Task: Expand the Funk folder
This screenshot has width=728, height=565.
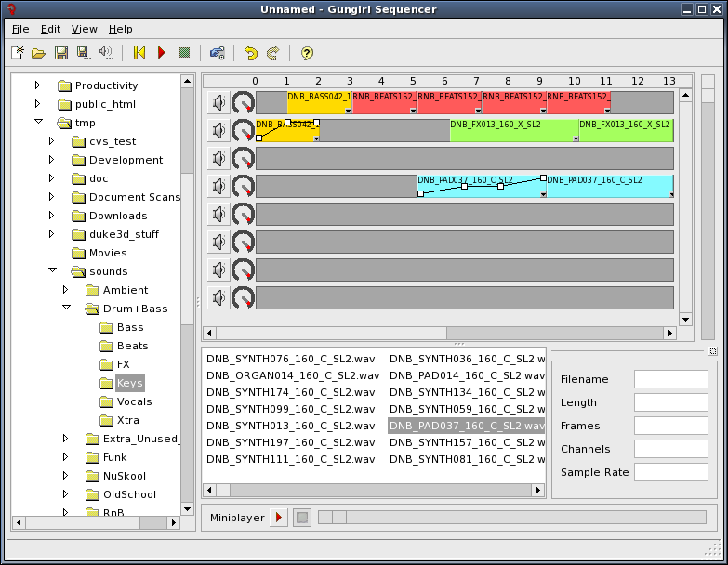Action: 66,457
